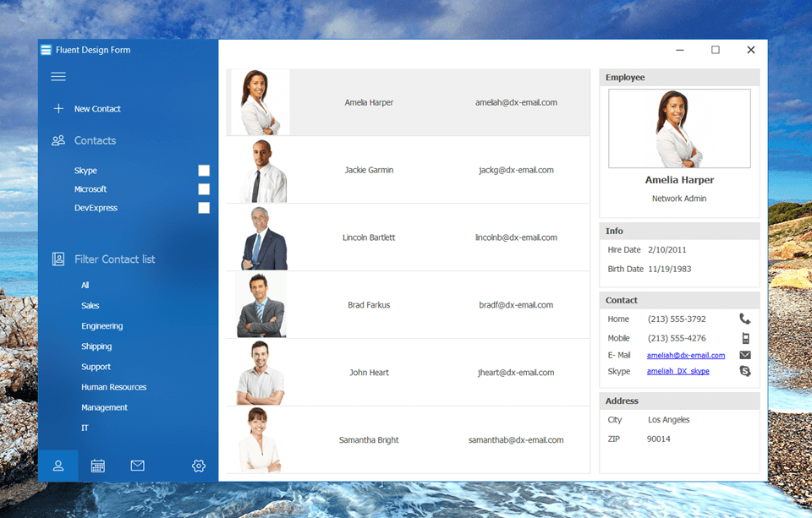Select the Engineering filter
Image resolution: width=812 pixels, height=518 pixels.
pyautogui.click(x=101, y=325)
